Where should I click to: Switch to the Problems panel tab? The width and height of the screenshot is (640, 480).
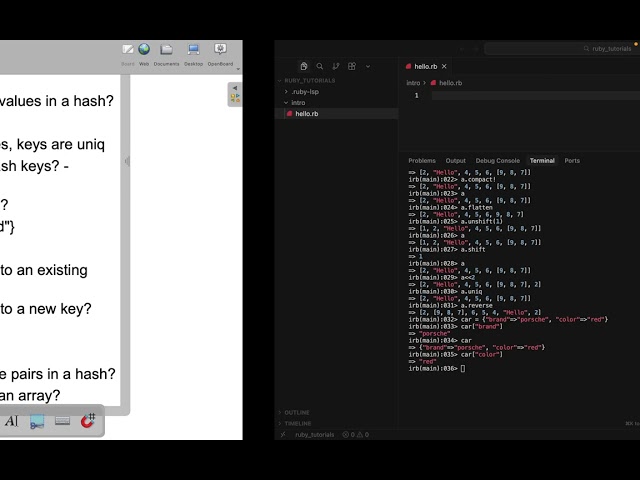click(422, 160)
